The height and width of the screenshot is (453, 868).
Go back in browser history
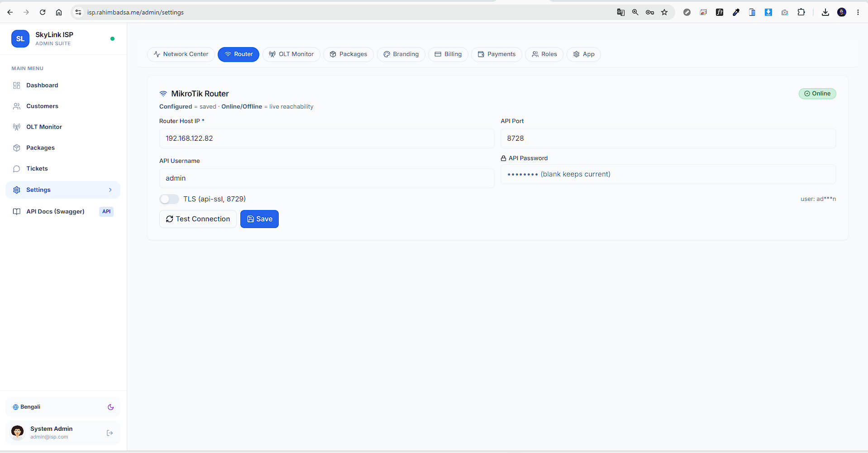(10, 12)
